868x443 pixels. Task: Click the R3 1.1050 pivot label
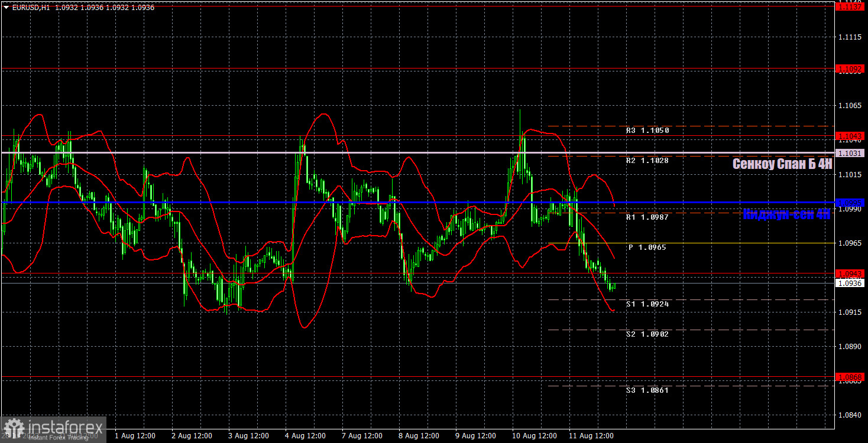[x=647, y=131]
